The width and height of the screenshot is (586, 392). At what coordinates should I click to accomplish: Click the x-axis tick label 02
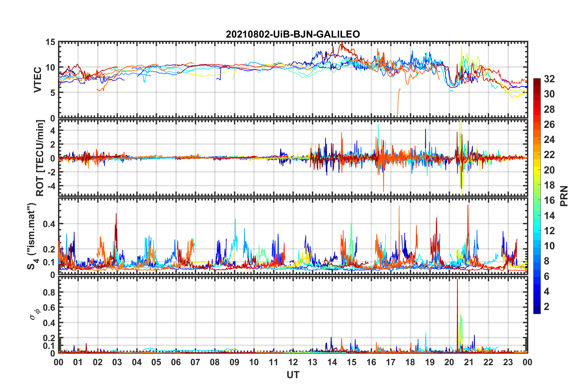tap(98, 362)
